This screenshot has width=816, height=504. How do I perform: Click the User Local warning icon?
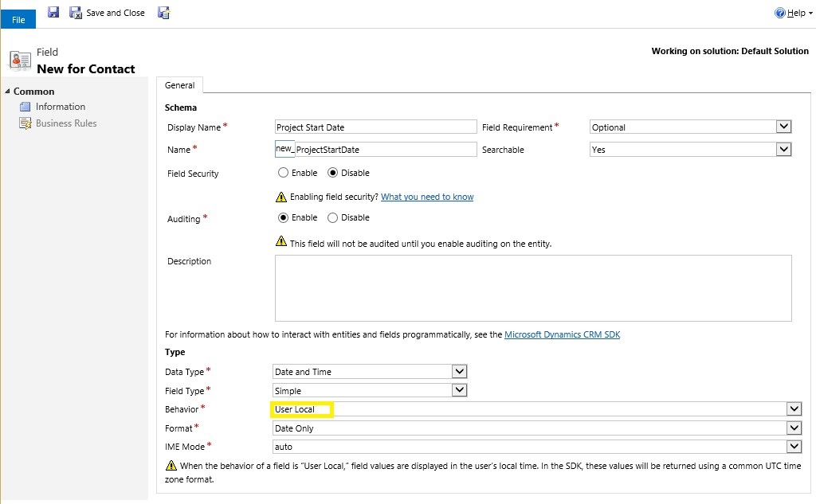[x=171, y=465]
